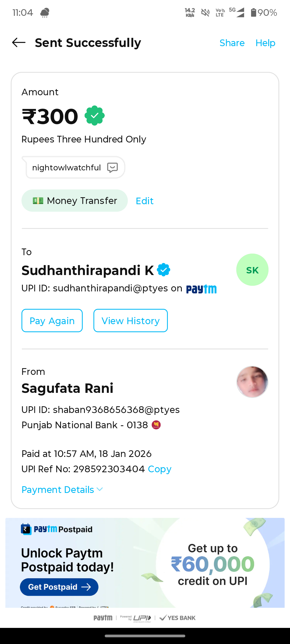
Task: Expand the Payment Details section
Action: coord(62,490)
